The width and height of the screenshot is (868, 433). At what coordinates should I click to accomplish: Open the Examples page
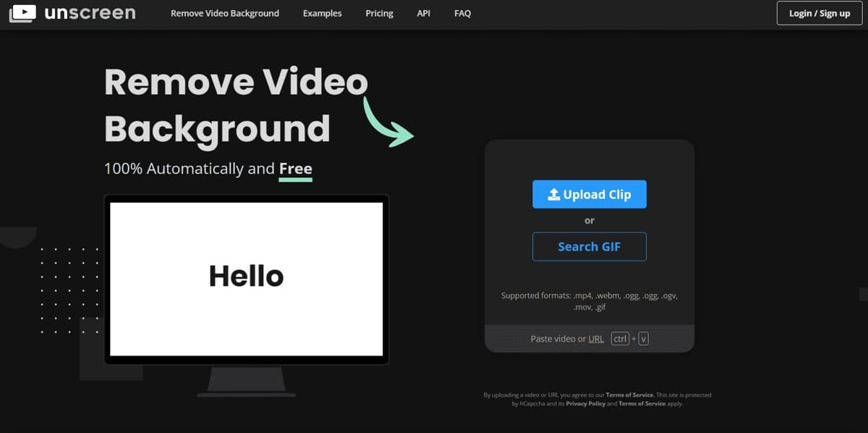point(323,13)
